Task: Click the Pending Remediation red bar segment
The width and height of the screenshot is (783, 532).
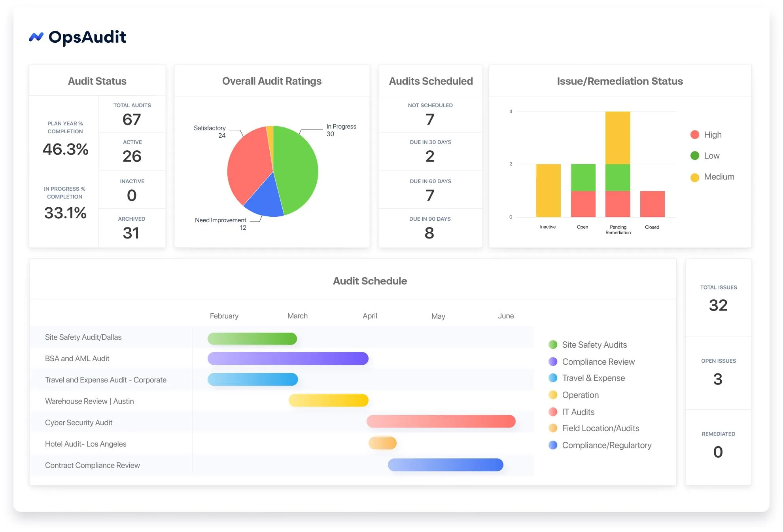Action: 618,204
